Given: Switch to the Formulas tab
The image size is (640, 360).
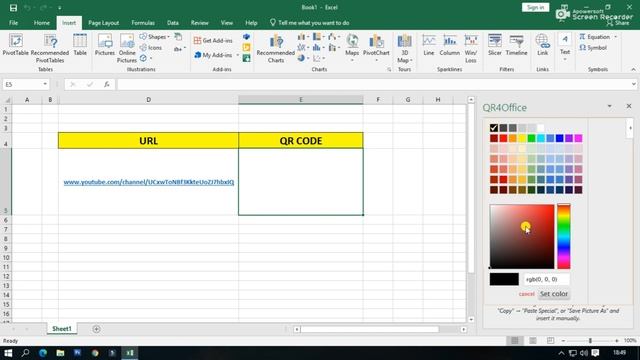Looking at the screenshot, I should coord(143,23).
